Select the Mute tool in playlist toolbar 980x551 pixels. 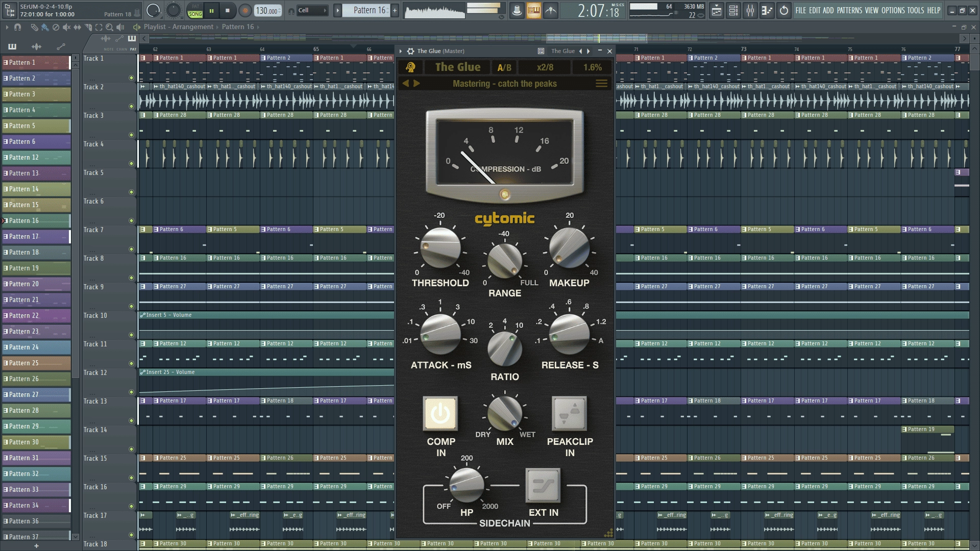tap(67, 27)
